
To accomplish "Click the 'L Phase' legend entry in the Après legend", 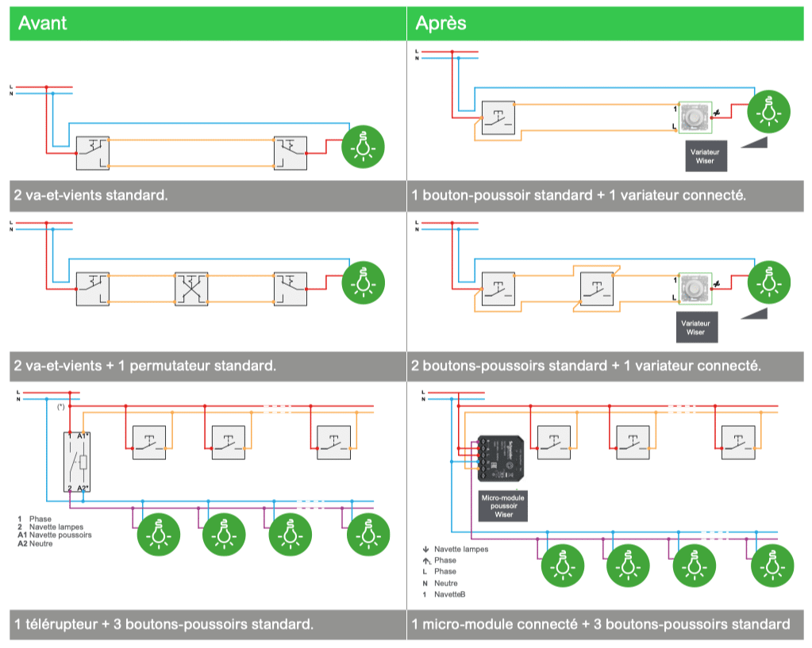I will point(439,571).
